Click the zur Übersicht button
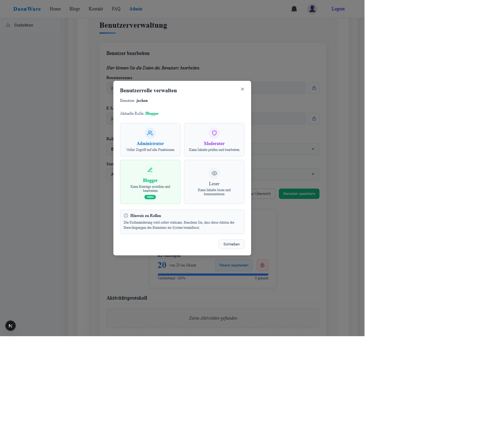Image resolution: width=486 pixels, height=448 pixels. coord(263,194)
